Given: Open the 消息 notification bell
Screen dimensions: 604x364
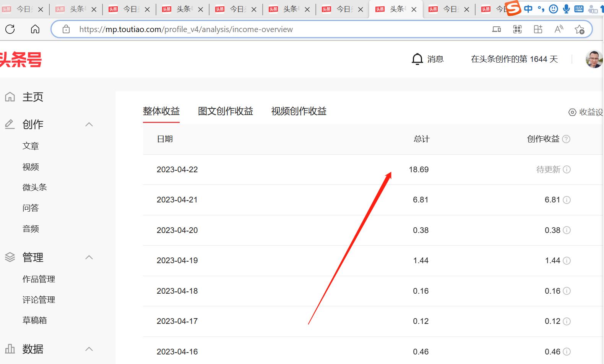Looking at the screenshot, I should pyautogui.click(x=417, y=59).
